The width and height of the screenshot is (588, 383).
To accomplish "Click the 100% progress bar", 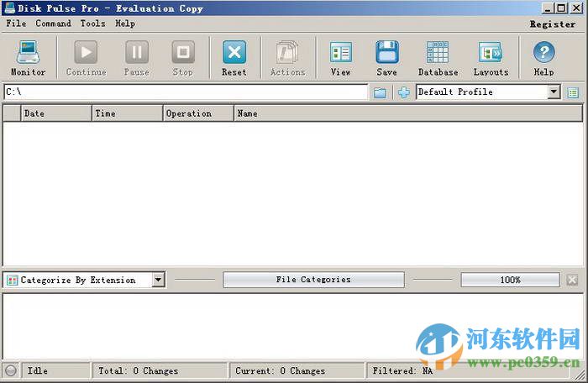I will point(510,280).
